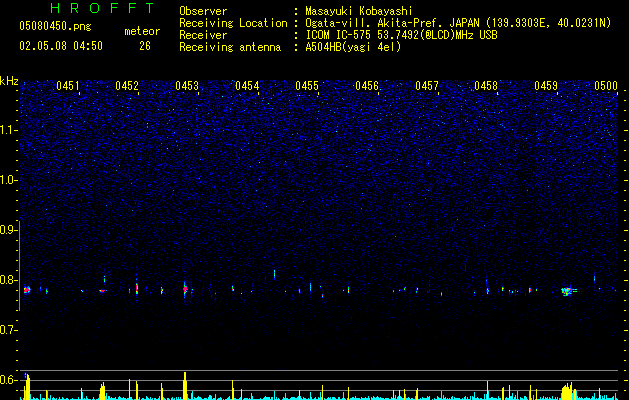629x400 pixels.
Task: Click the 0456 time marker
Action: tap(367, 86)
